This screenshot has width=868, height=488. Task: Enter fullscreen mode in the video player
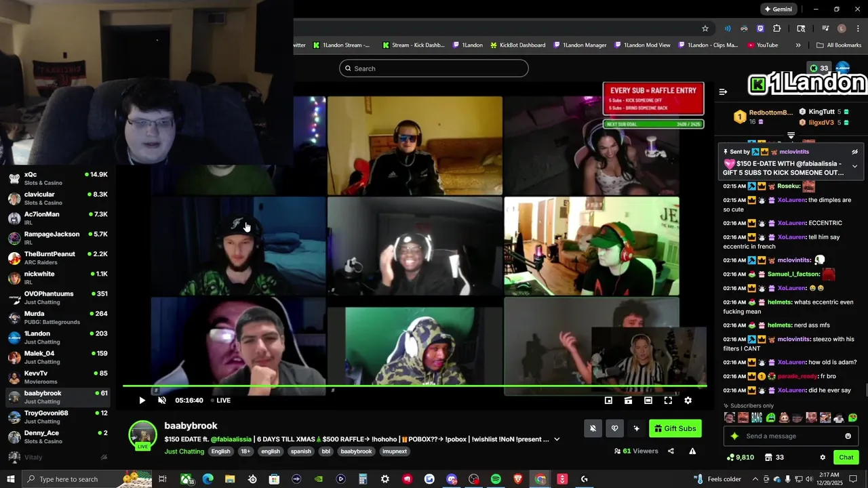click(x=668, y=401)
